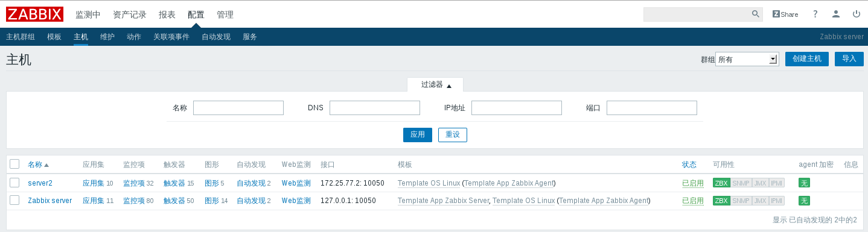The height and width of the screenshot is (232, 868).
Task: Go to 关联项事件 submenu
Action: click(171, 37)
